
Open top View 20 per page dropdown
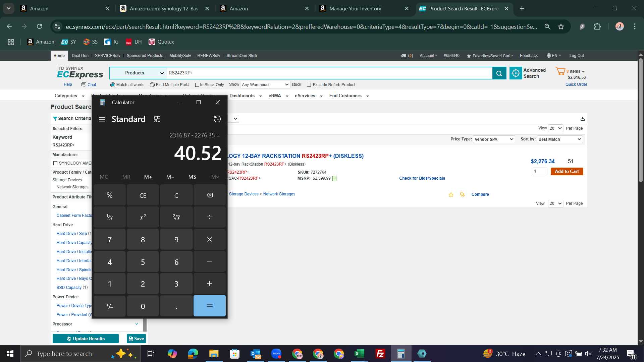tap(555, 128)
